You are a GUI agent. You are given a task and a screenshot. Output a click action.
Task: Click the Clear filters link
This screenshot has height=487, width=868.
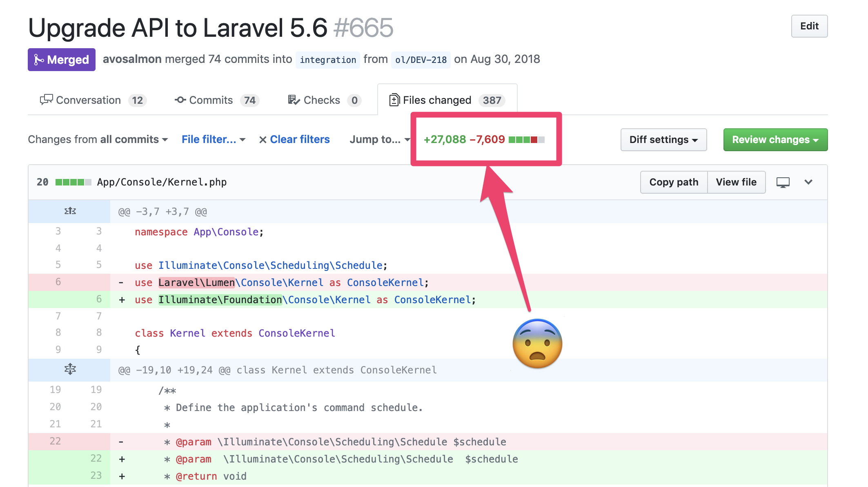click(x=294, y=140)
